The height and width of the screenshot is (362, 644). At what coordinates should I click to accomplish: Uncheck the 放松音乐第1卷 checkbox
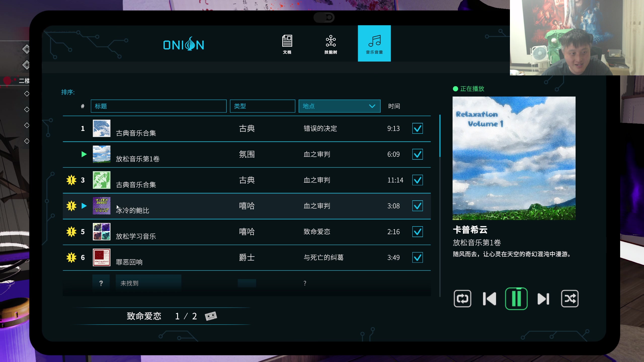[418, 154]
